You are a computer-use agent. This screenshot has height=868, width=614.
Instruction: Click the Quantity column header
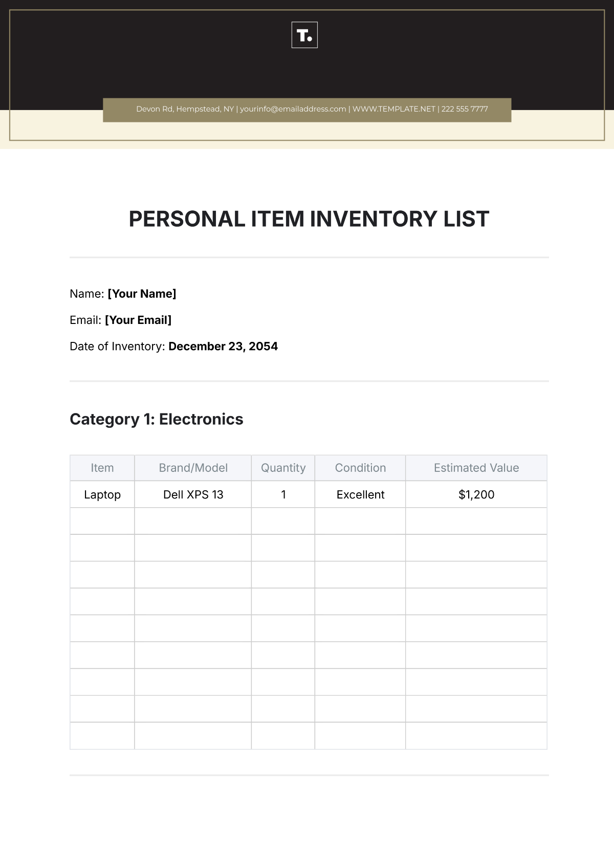point(283,468)
